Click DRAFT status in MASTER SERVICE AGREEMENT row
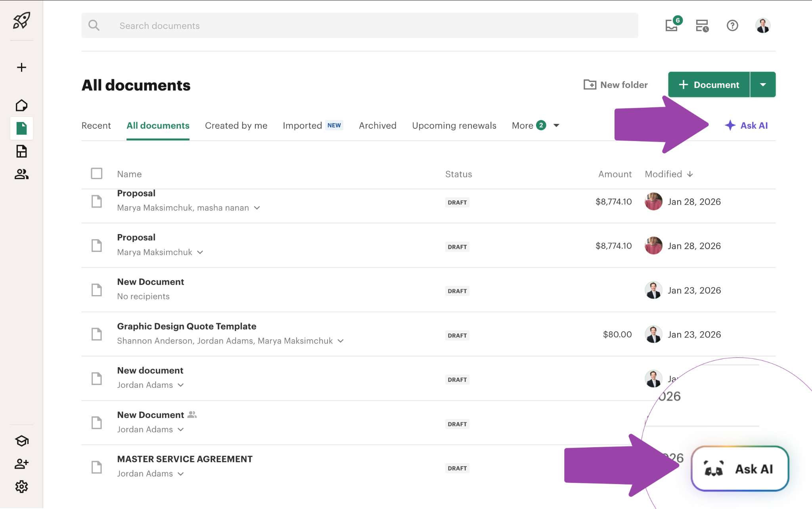The height and width of the screenshot is (509, 812). tap(457, 468)
